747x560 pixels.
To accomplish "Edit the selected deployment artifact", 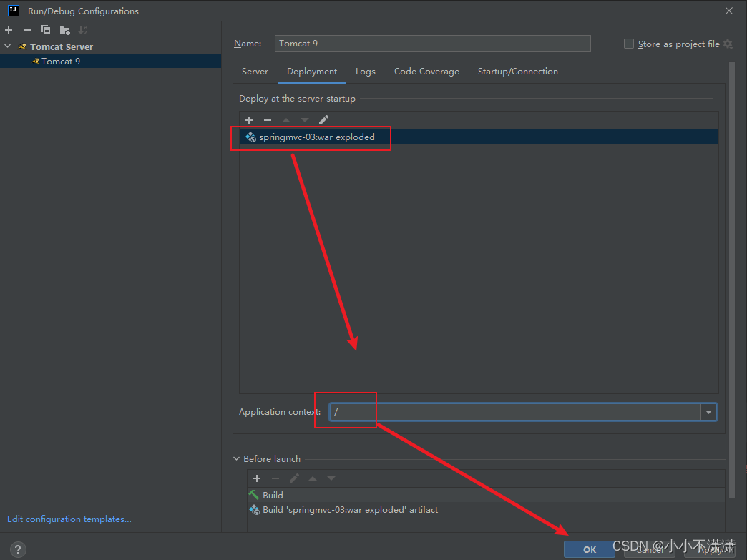I will [x=324, y=120].
